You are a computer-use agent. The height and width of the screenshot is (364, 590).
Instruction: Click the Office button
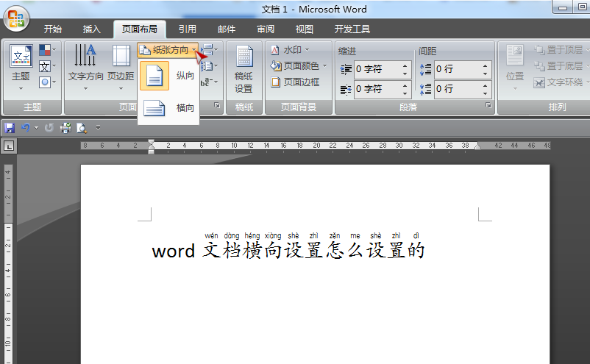[x=16, y=18]
